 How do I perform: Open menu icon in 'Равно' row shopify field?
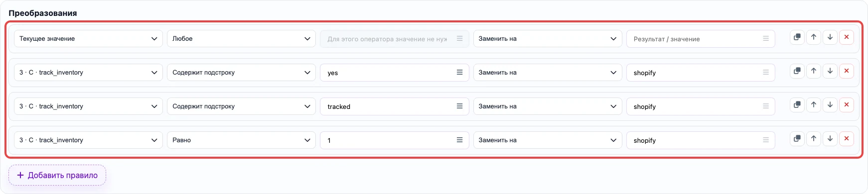766,140
